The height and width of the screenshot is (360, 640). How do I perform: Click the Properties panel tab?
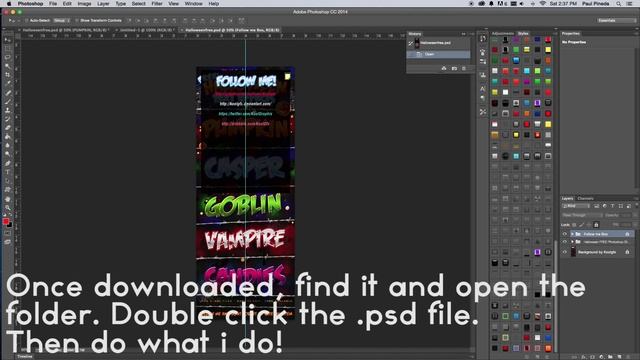tap(571, 33)
